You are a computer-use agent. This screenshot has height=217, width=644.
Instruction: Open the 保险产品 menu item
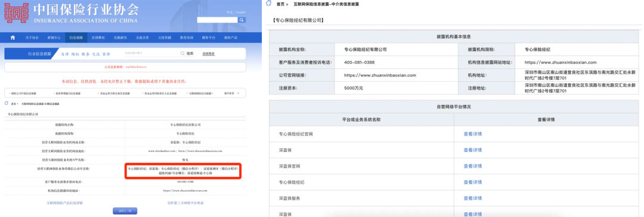(x=230, y=38)
